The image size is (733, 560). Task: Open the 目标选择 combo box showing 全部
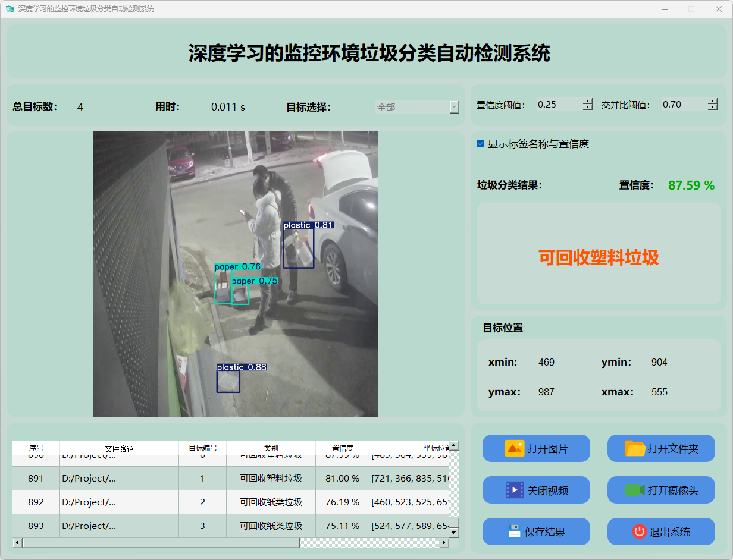point(417,107)
